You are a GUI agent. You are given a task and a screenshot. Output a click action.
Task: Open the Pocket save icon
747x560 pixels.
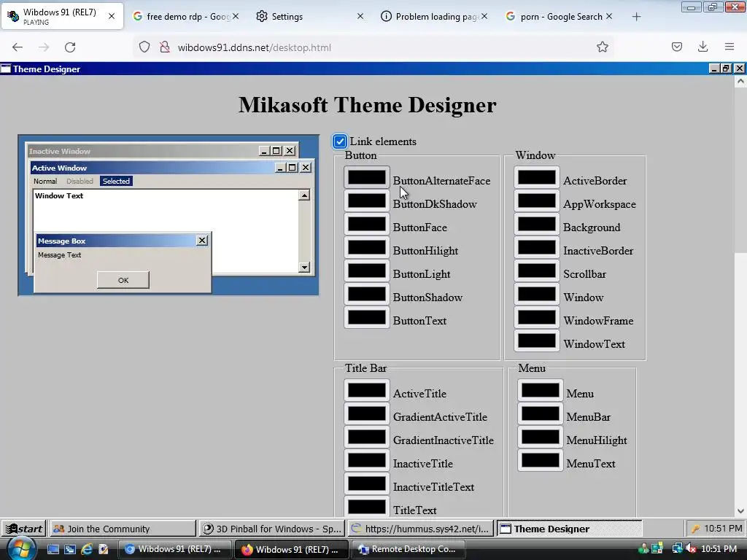point(677,47)
